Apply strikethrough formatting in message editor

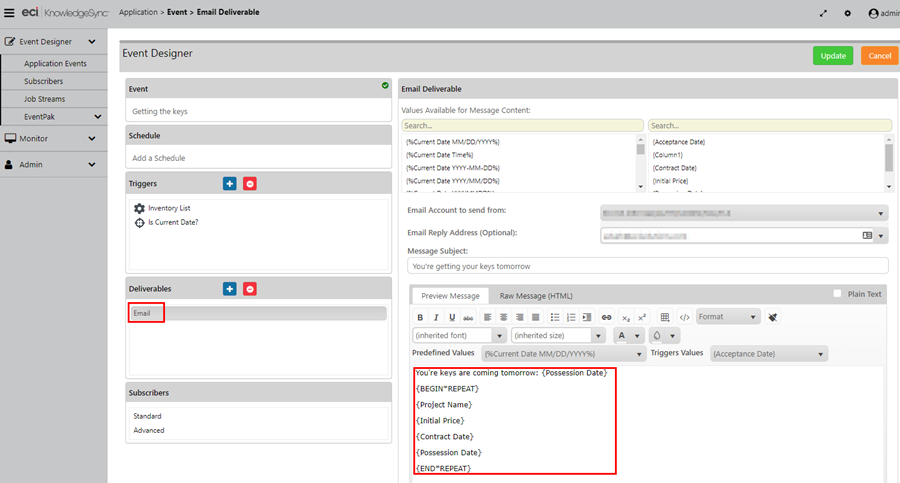click(468, 317)
